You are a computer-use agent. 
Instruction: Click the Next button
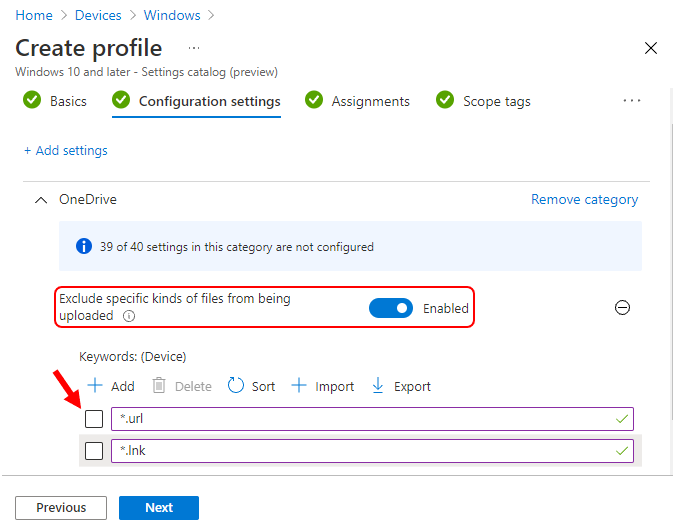pyautogui.click(x=159, y=508)
